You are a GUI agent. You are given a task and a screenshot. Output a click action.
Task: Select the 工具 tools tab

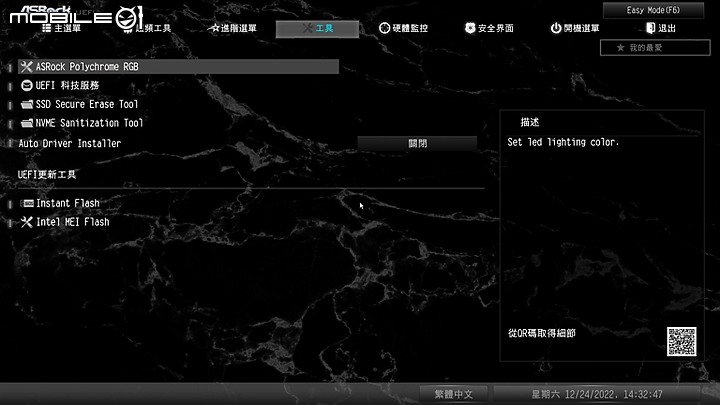pyautogui.click(x=317, y=28)
